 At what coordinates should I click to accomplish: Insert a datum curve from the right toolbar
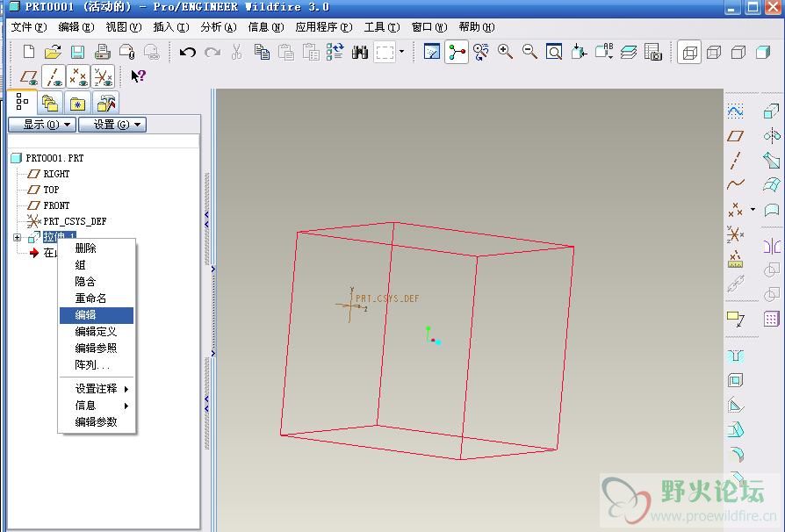pyautogui.click(x=736, y=184)
